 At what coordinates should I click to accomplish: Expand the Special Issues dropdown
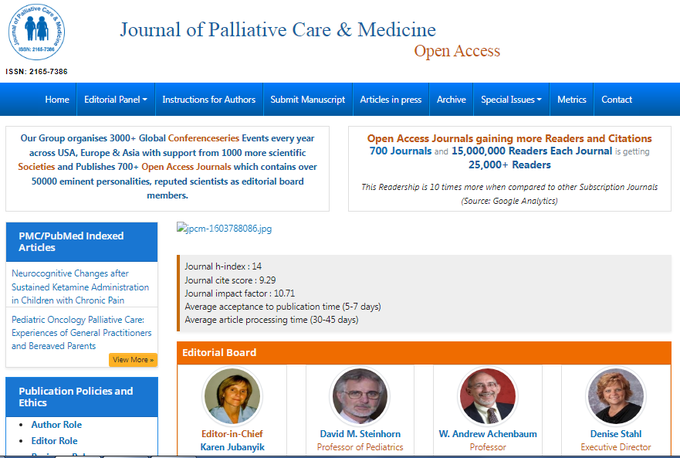tap(511, 100)
